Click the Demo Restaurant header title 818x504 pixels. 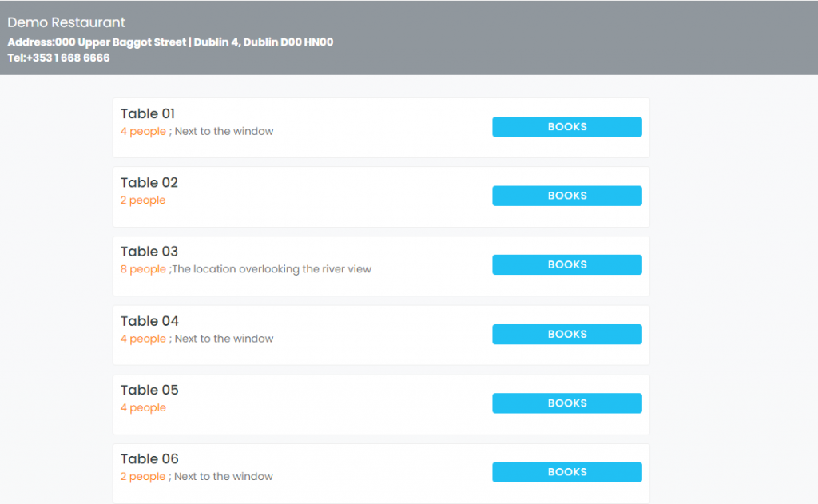click(66, 22)
